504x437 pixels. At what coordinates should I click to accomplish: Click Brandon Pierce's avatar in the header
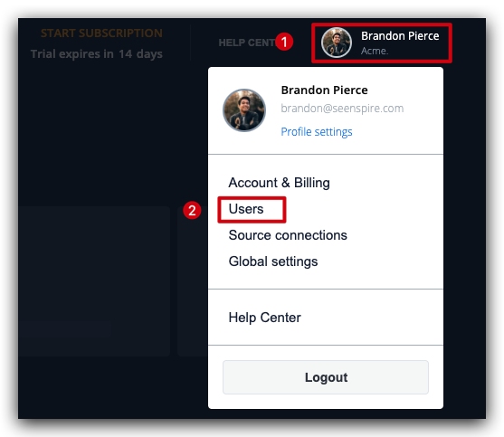[337, 43]
